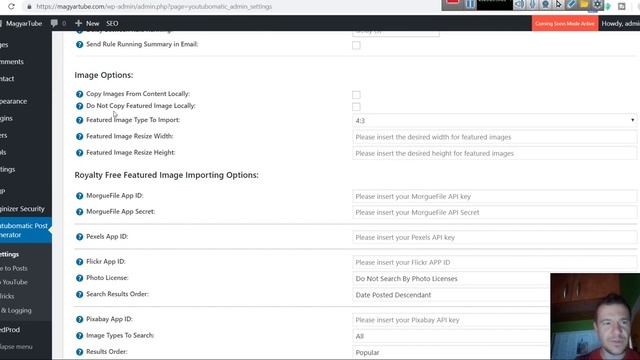
Task: Click Collapse menu in sidebar
Action: pyautogui.click(x=26, y=347)
